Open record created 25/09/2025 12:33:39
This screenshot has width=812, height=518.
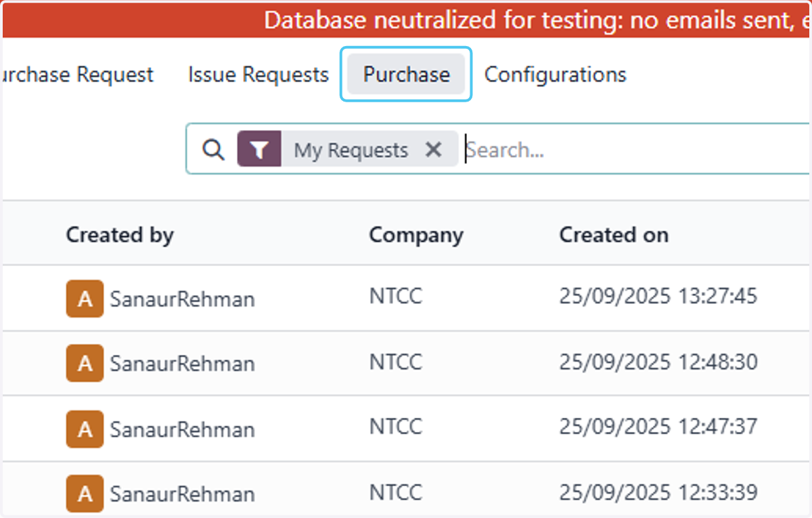click(658, 492)
